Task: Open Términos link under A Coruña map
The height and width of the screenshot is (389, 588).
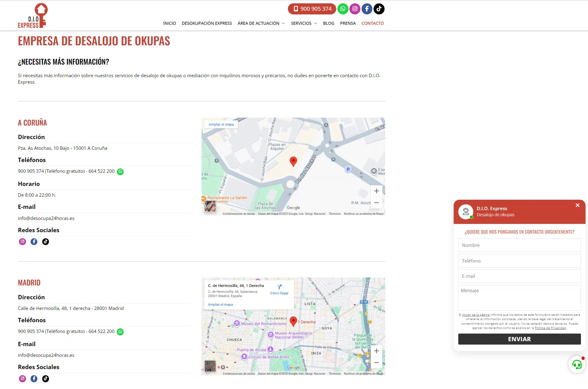Action: pos(335,214)
